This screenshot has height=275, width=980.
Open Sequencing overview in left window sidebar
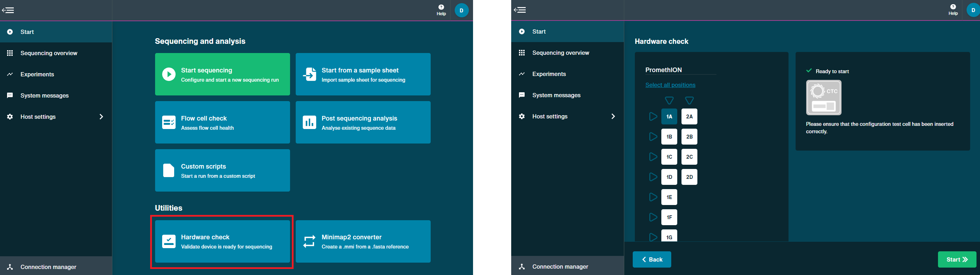pyautogui.click(x=56, y=53)
